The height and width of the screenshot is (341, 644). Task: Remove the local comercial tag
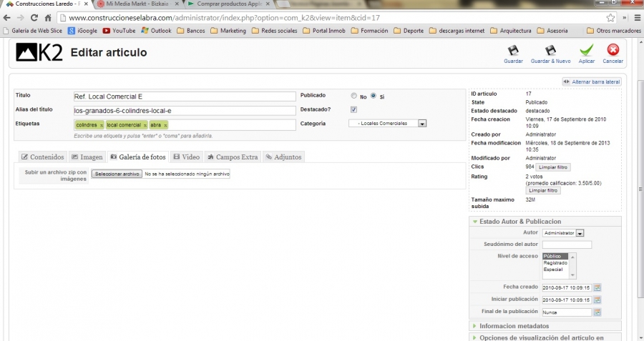145,125
